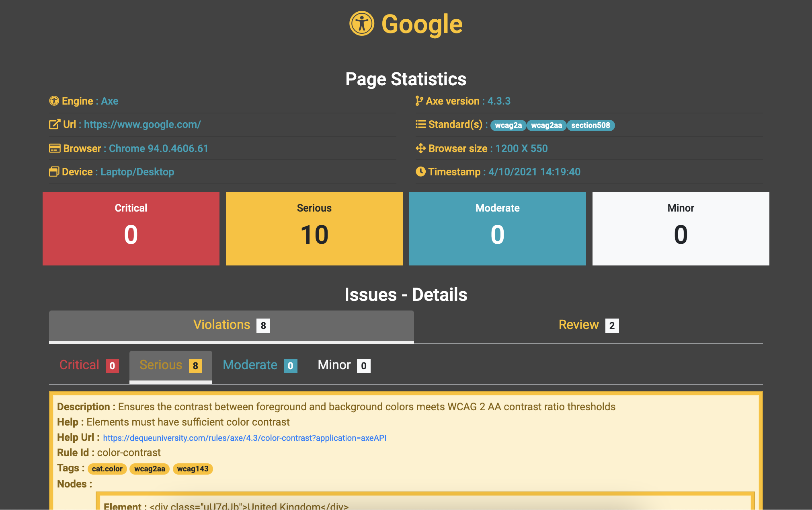
Task: Click the Standard(s) list icon
Action: point(420,124)
